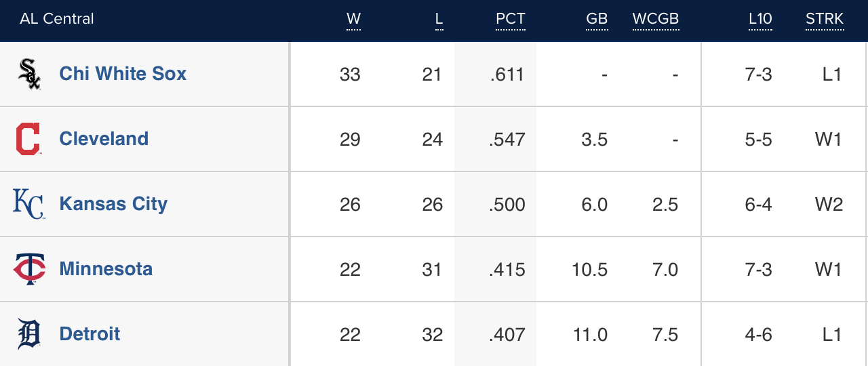The height and width of the screenshot is (366, 868).
Task: Click the Kansas City Royals logo
Action: (29, 204)
